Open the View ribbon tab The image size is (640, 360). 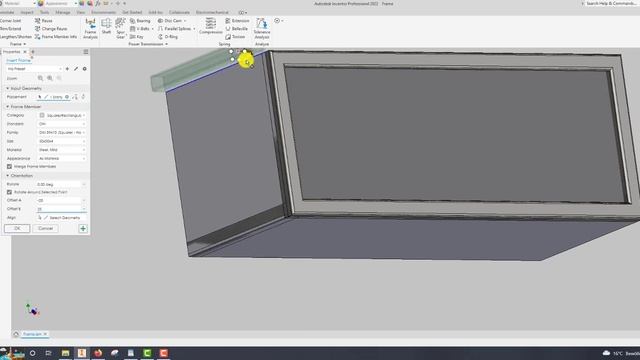(81, 12)
